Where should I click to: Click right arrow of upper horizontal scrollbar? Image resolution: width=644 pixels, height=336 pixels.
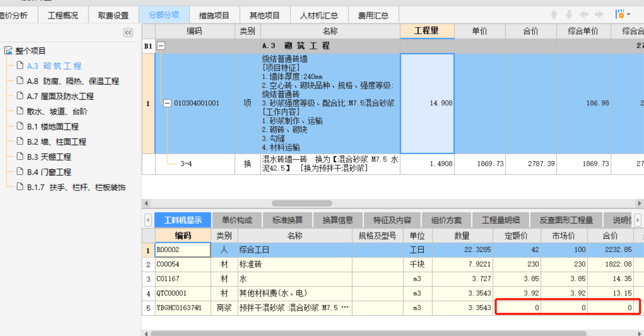point(640,203)
